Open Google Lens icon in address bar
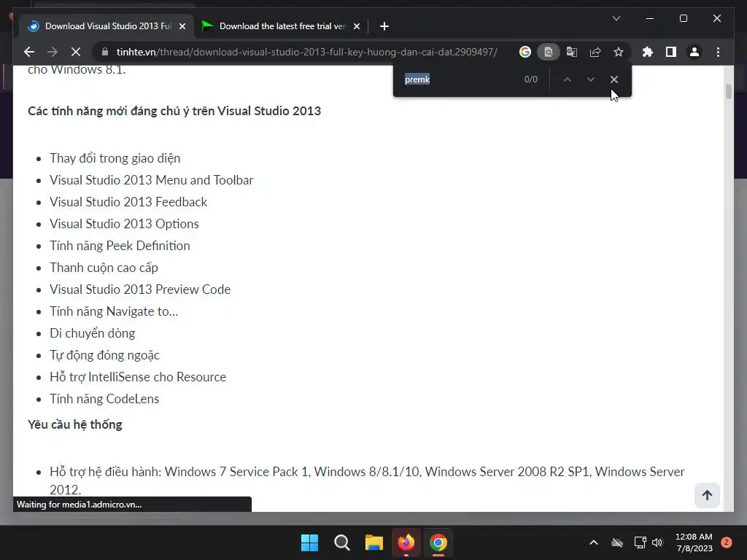Image resolution: width=747 pixels, height=560 pixels. [525, 52]
